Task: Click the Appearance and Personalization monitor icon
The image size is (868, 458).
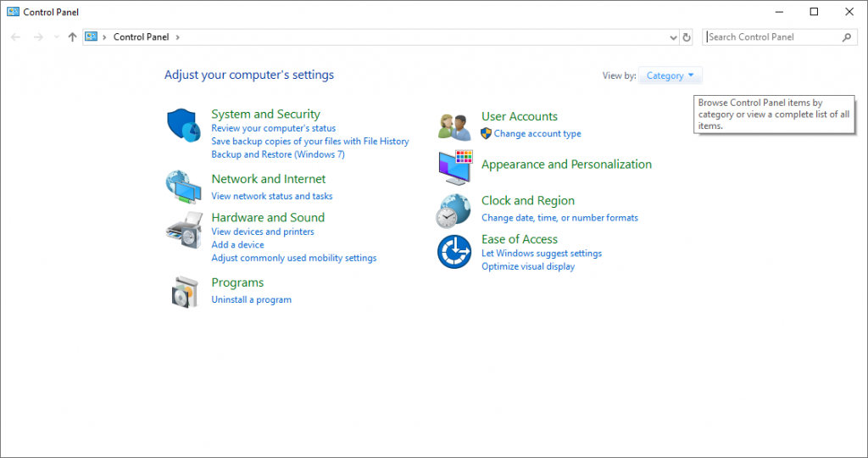Action: 455,167
